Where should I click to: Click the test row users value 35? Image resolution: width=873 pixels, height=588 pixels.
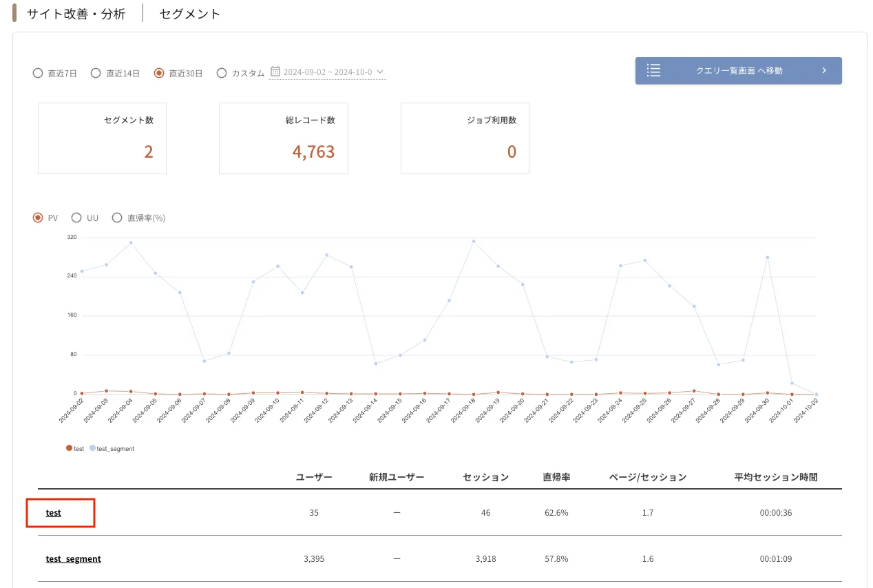(314, 513)
